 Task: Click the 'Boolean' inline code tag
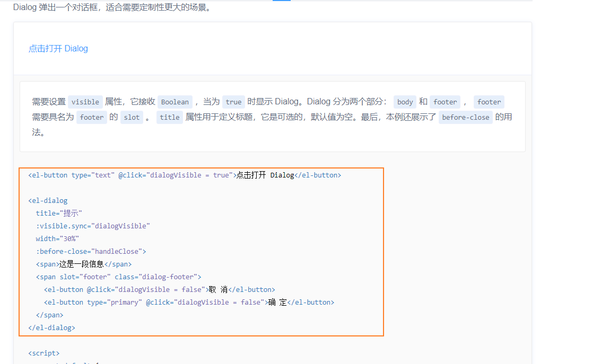175,102
